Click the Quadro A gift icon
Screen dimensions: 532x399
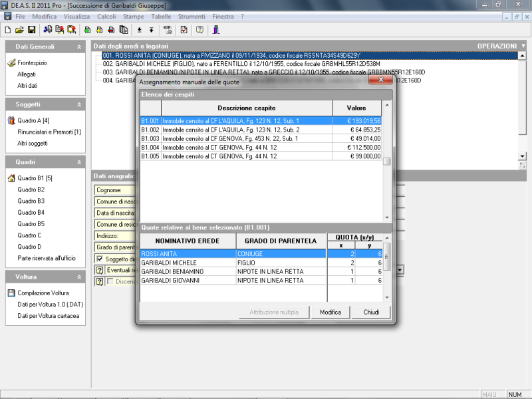click(x=11, y=120)
